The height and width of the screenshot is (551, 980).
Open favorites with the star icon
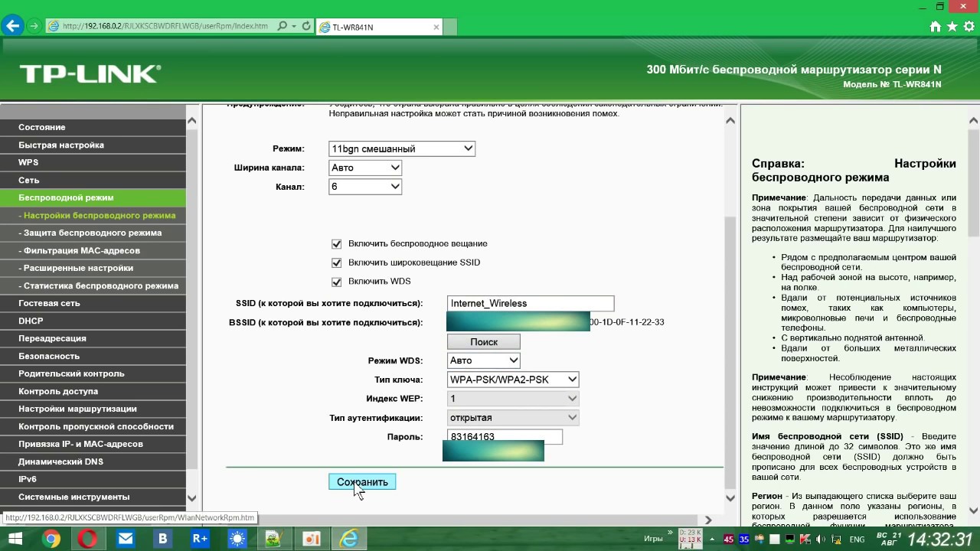click(952, 27)
